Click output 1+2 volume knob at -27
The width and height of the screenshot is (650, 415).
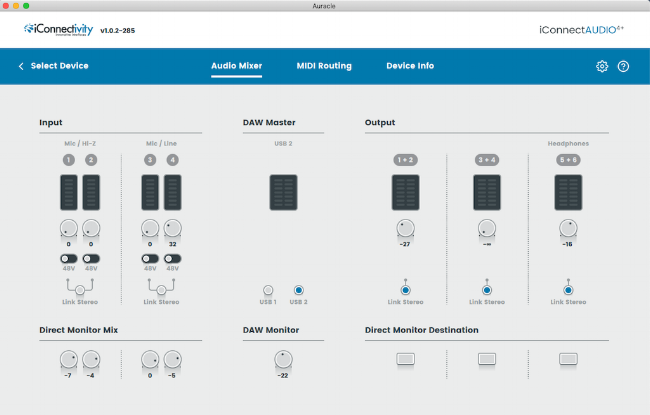coord(405,228)
